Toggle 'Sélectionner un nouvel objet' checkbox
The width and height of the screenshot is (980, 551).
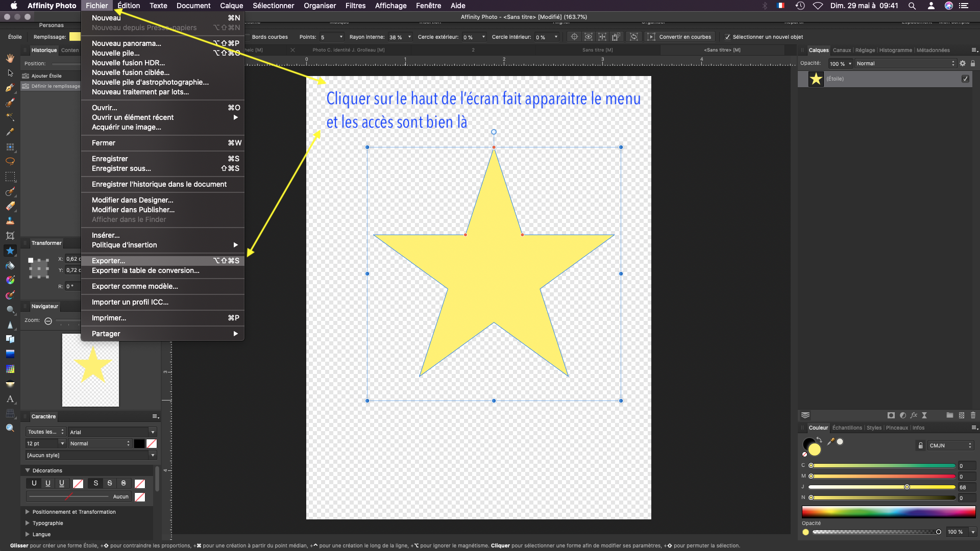tap(727, 37)
